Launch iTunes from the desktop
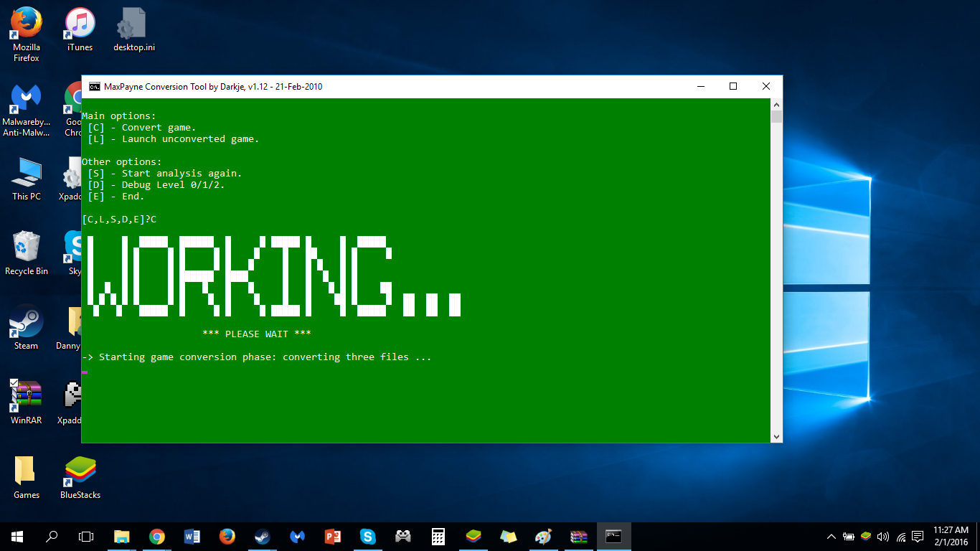Viewport: 980px width, 551px height. pos(80,30)
